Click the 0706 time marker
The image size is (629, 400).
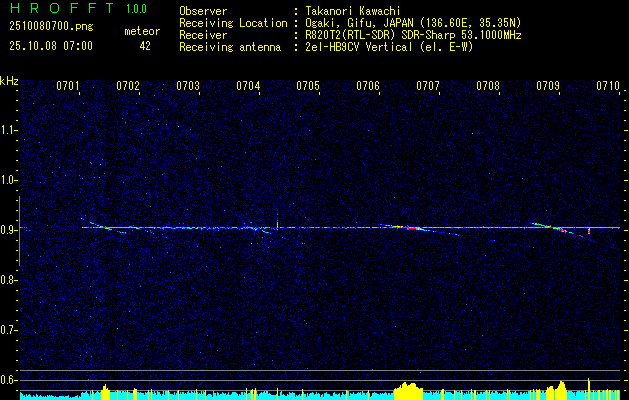(368, 86)
